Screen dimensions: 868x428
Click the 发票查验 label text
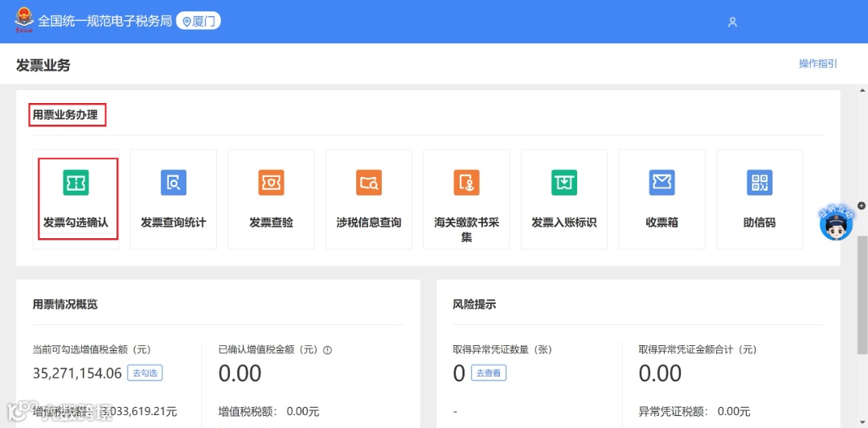(272, 223)
